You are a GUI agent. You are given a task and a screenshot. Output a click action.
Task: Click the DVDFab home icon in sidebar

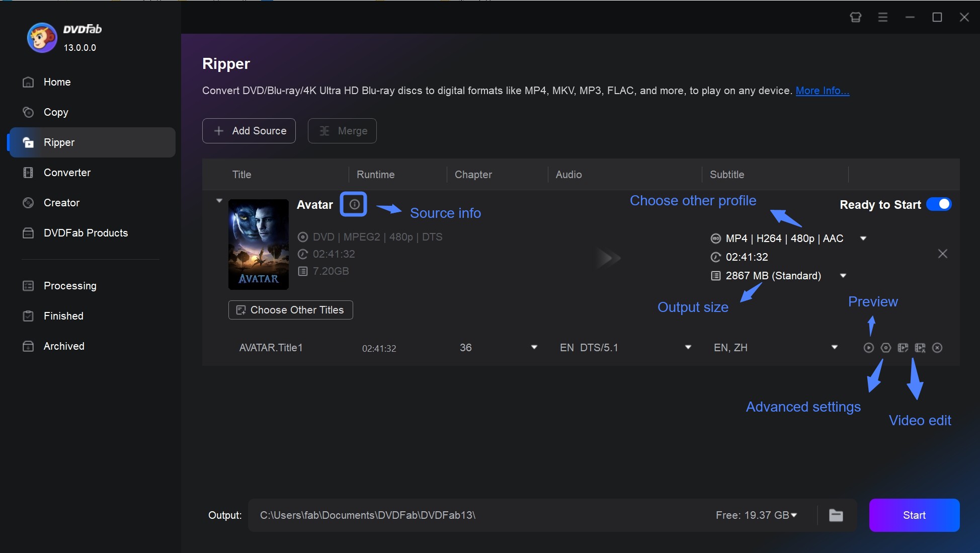pos(28,82)
